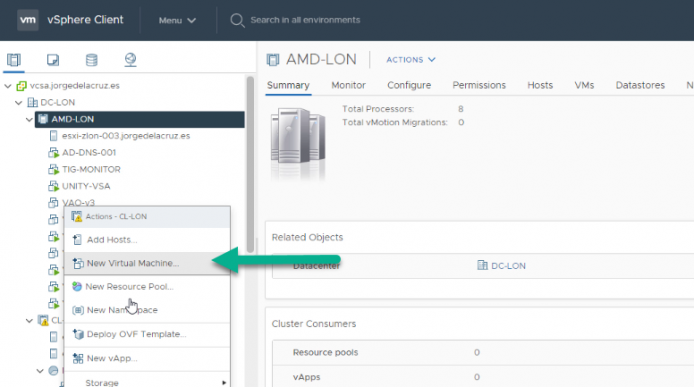Click the Related Objects panel heading

click(x=307, y=237)
